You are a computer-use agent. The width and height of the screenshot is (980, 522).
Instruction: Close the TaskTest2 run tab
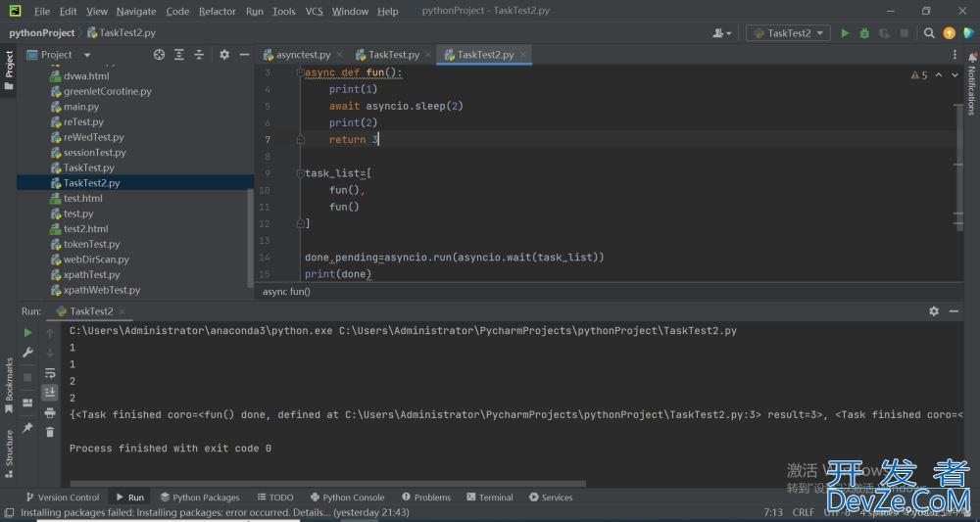(x=122, y=311)
